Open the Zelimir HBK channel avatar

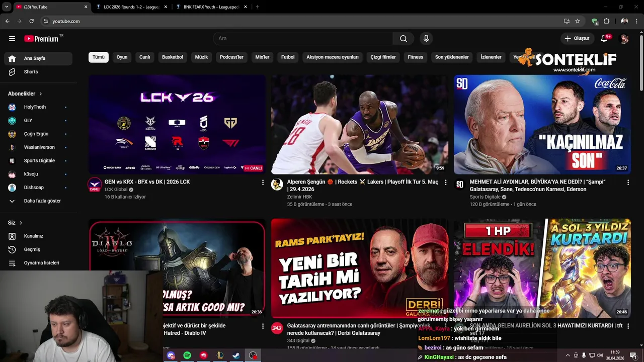pyautogui.click(x=277, y=184)
